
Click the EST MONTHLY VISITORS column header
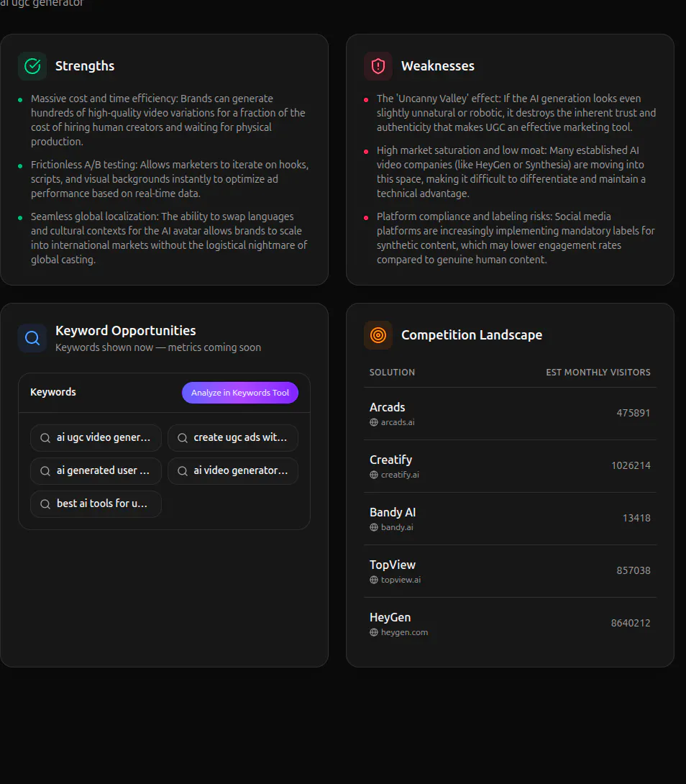tap(598, 373)
